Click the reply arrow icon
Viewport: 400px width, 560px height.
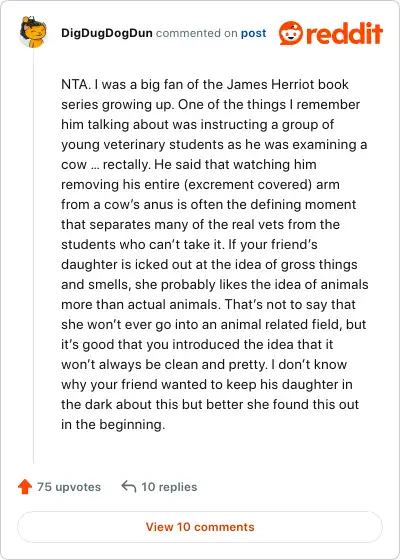[129, 486]
